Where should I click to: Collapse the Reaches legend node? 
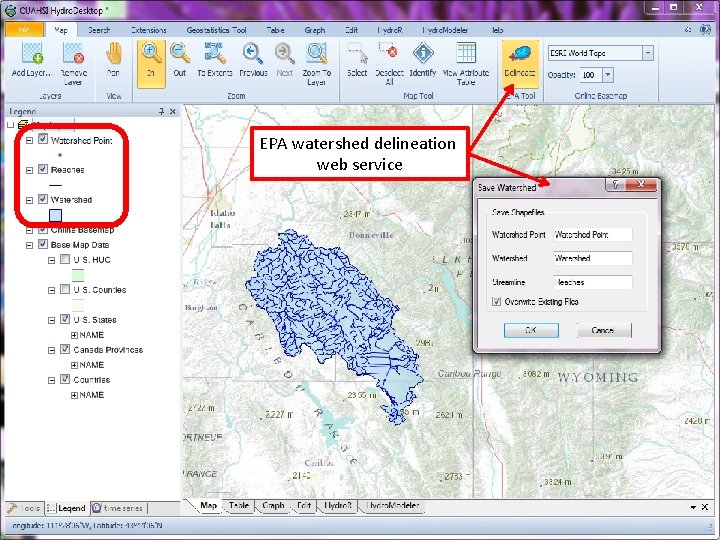pyautogui.click(x=29, y=170)
